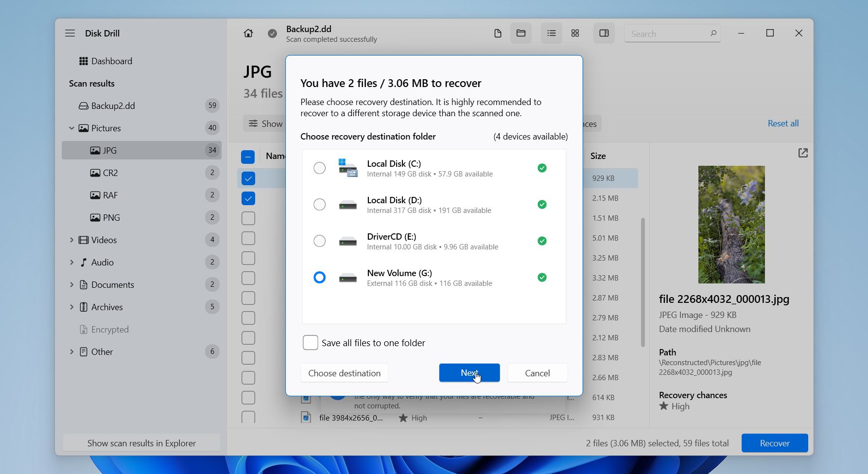Image resolution: width=868 pixels, height=474 pixels.
Task: Click Reset all link
Action: [783, 123]
